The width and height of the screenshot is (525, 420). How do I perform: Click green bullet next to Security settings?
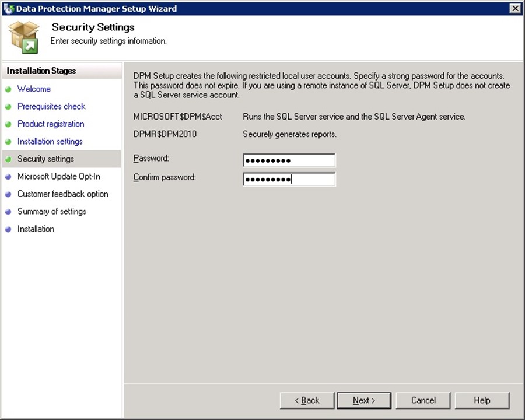[8, 159]
